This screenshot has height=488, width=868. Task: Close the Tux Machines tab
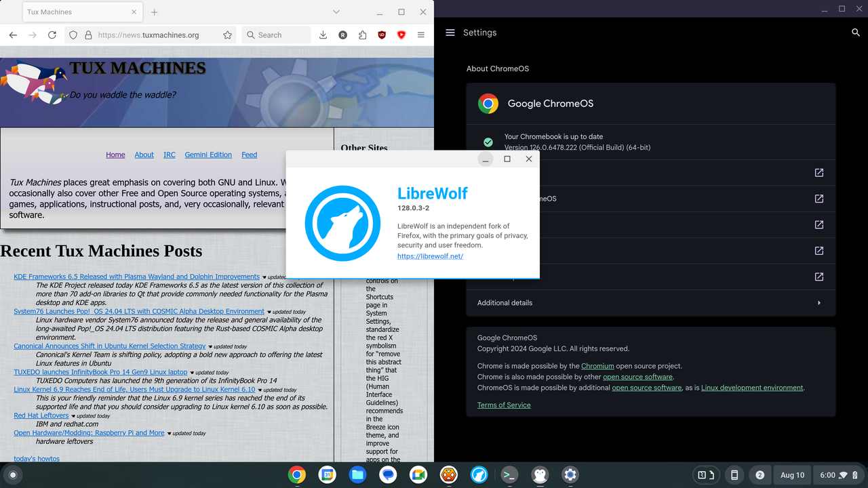click(x=134, y=12)
